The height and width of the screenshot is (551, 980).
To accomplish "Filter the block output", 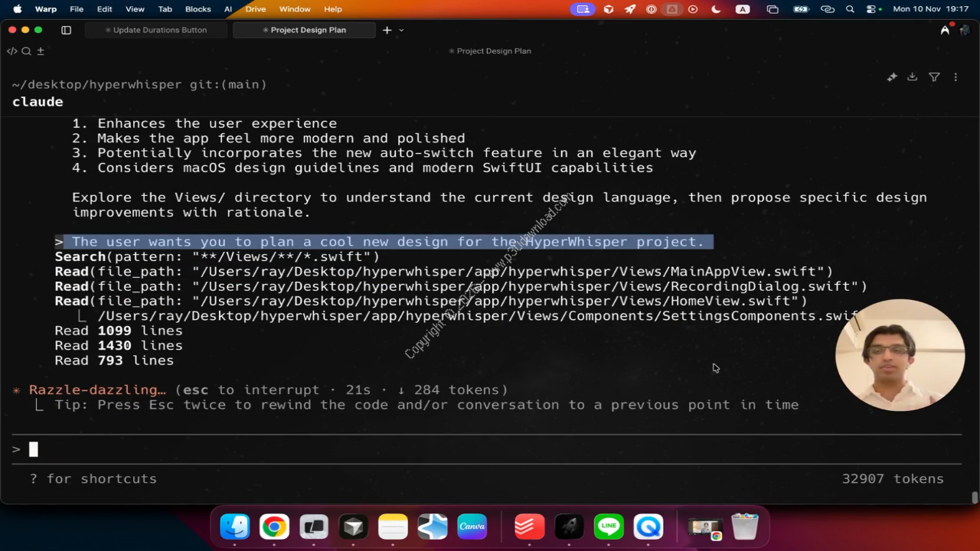I will [934, 77].
